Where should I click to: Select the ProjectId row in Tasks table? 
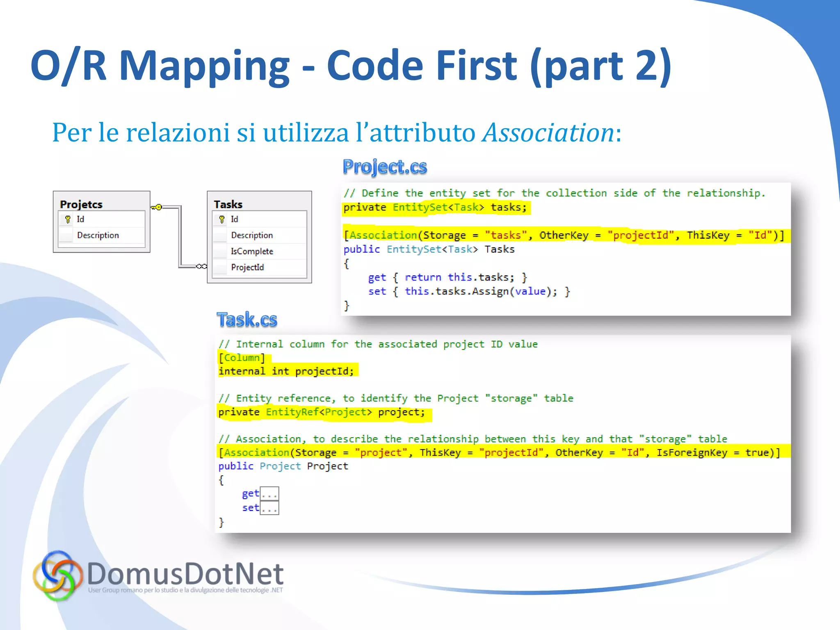click(x=260, y=267)
